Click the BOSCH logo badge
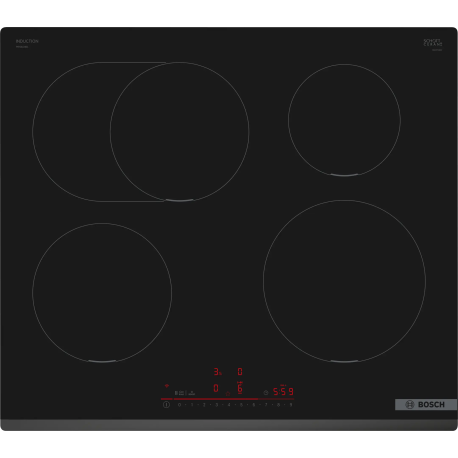The width and height of the screenshot is (458, 458). 426,405
